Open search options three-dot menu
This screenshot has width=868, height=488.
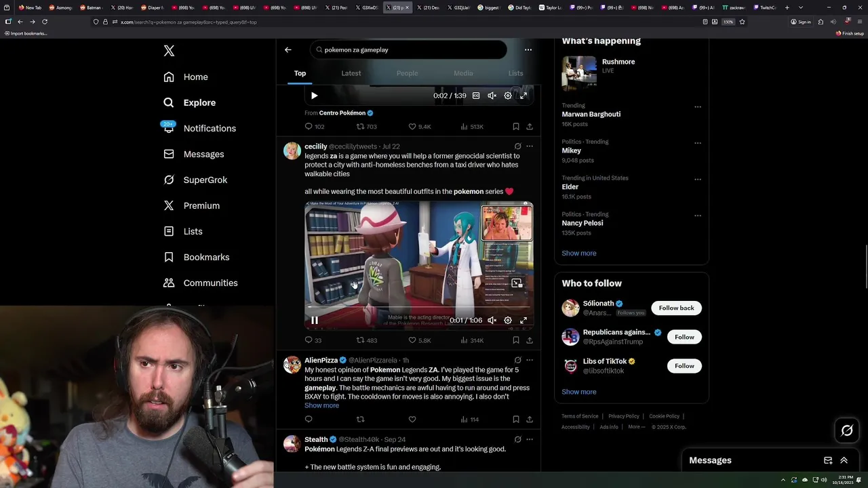(528, 49)
